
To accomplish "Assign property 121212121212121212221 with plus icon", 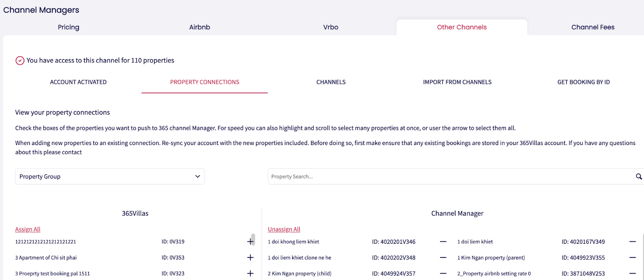I will coord(250,242).
